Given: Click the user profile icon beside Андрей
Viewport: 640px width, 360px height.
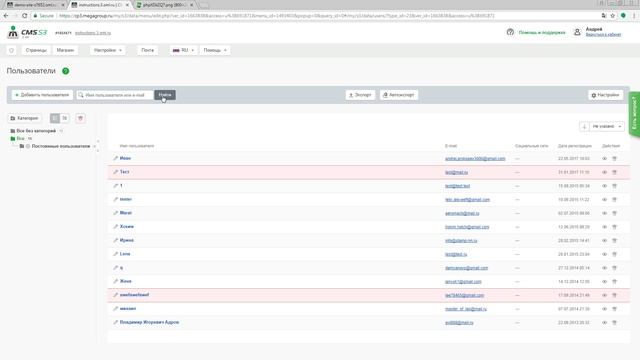Looking at the screenshot, I should click(x=577, y=32).
